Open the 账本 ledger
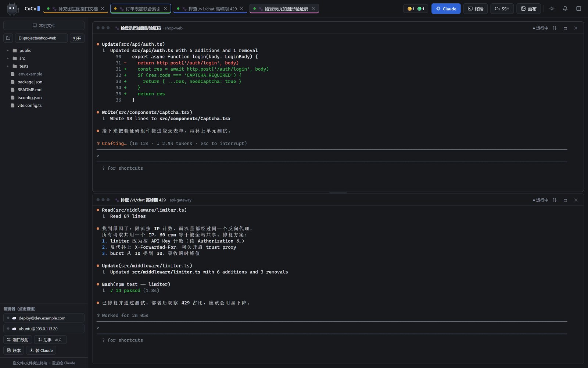This screenshot has height=368, width=588. (x=14, y=350)
